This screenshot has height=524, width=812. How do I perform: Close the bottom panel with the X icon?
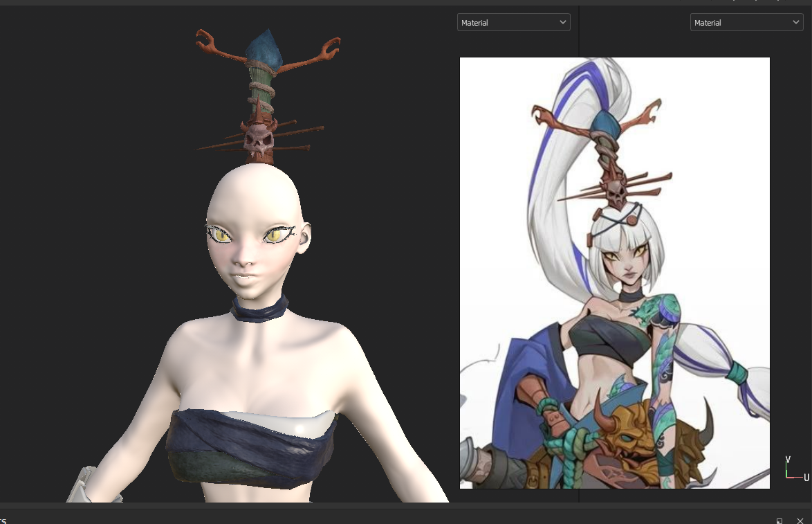point(800,520)
